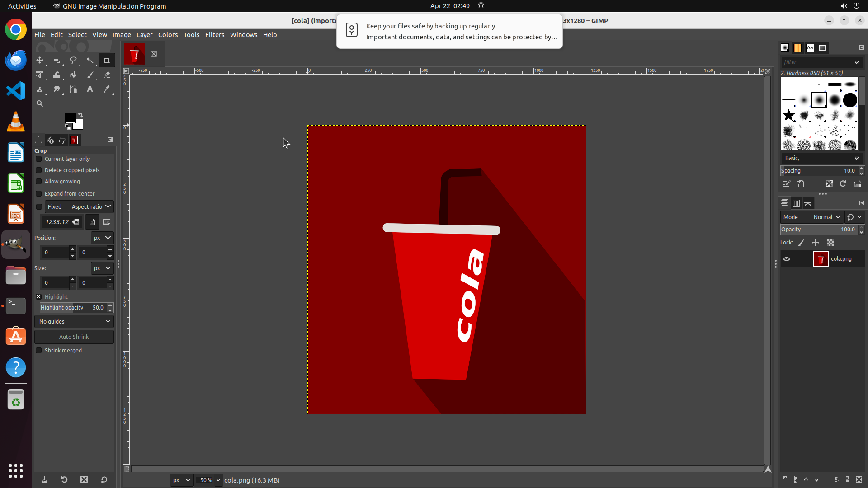Disable the Highlight checkbox
The width and height of the screenshot is (868, 488).
39,297
